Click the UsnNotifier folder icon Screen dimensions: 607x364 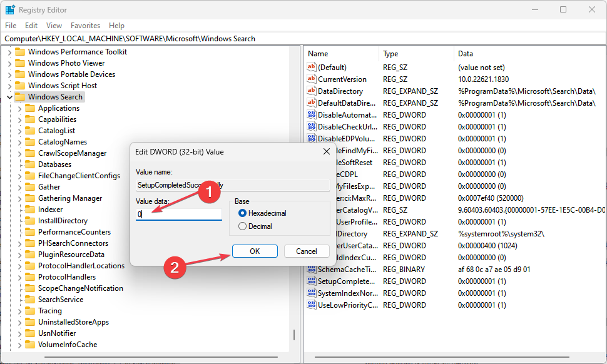coord(30,333)
